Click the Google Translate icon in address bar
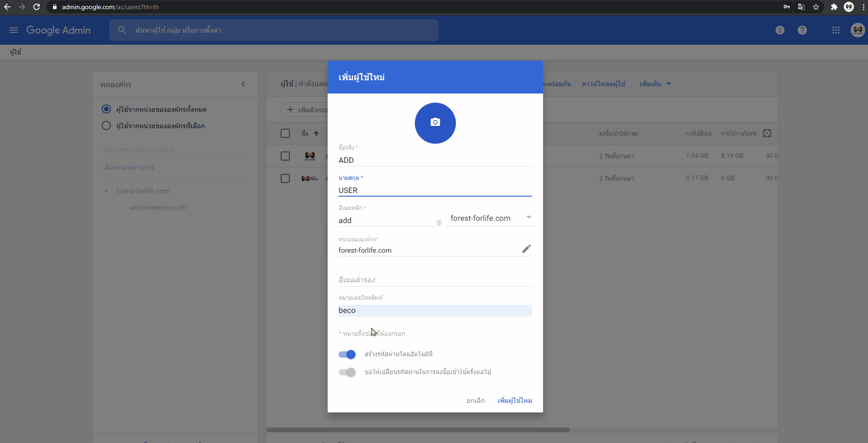 801,7
